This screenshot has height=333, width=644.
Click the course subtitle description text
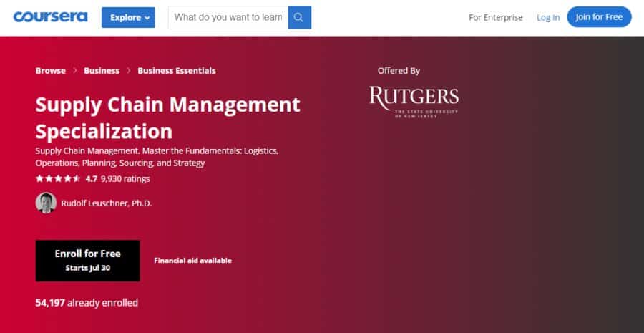pos(157,157)
